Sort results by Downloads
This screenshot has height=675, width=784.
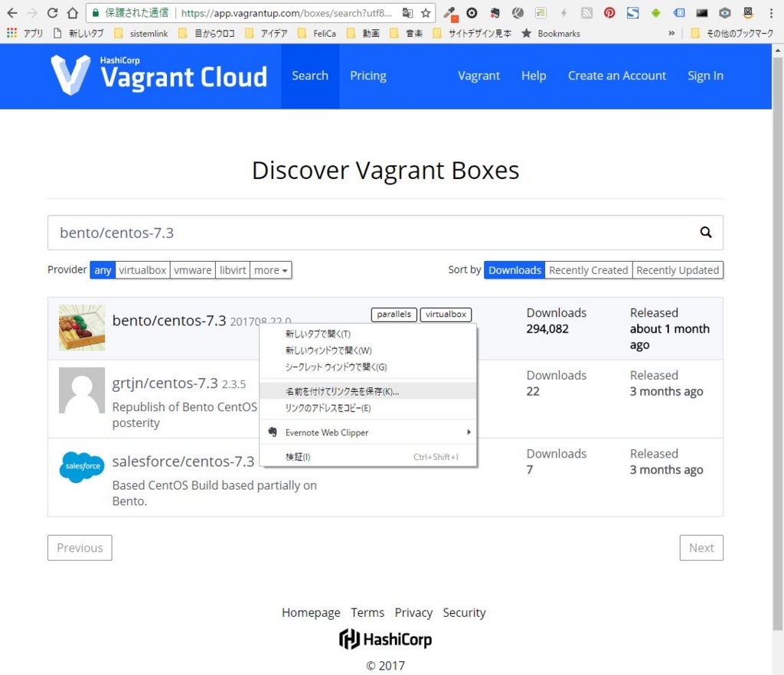(x=514, y=270)
